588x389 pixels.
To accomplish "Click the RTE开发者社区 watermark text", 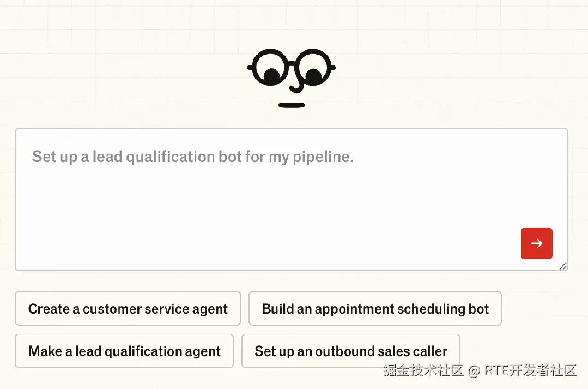I will point(530,371).
